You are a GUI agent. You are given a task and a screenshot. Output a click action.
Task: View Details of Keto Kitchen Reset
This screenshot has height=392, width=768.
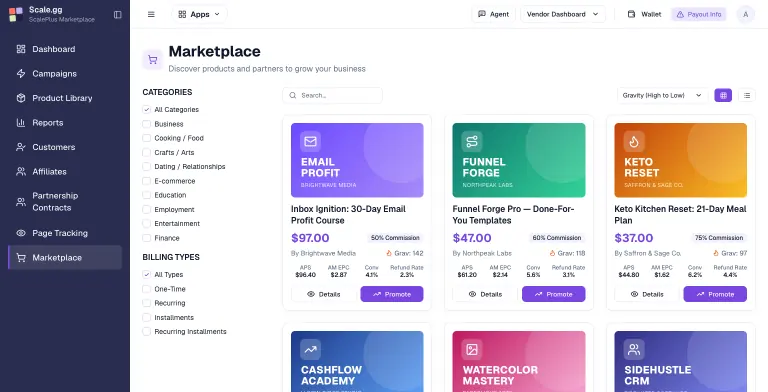point(647,294)
